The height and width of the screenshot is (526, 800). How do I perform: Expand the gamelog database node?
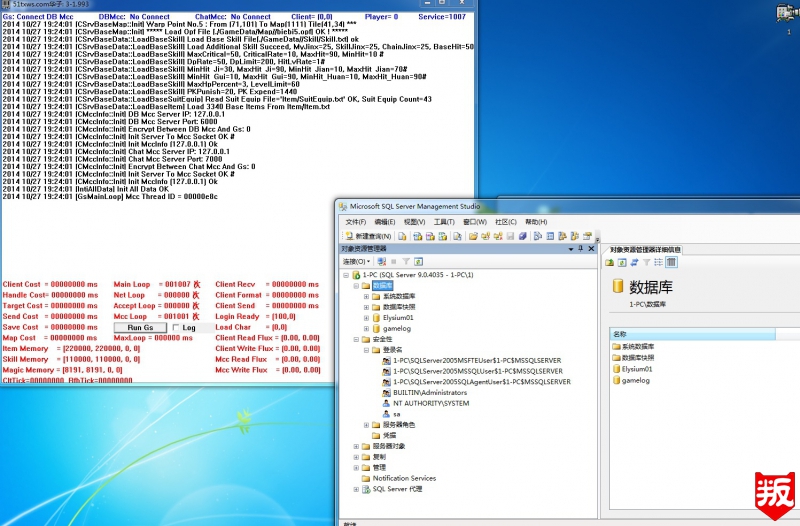pos(366,329)
